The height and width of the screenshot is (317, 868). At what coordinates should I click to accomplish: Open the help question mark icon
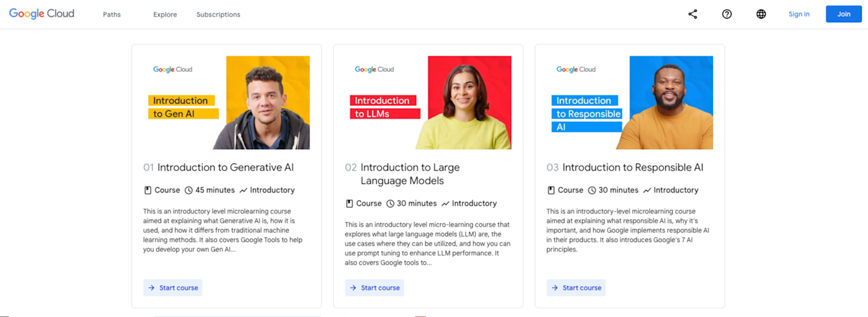click(727, 14)
